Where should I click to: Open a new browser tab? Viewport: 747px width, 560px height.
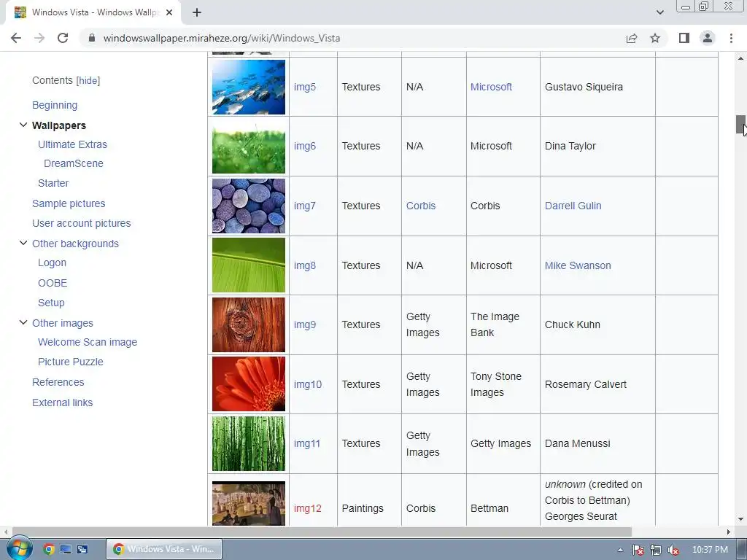[x=197, y=12]
